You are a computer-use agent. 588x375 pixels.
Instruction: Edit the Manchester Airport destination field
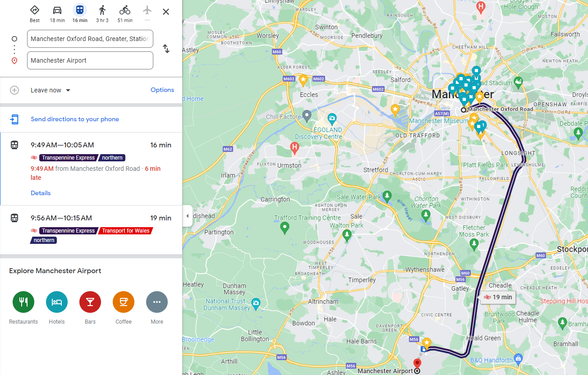[x=90, y=60]
